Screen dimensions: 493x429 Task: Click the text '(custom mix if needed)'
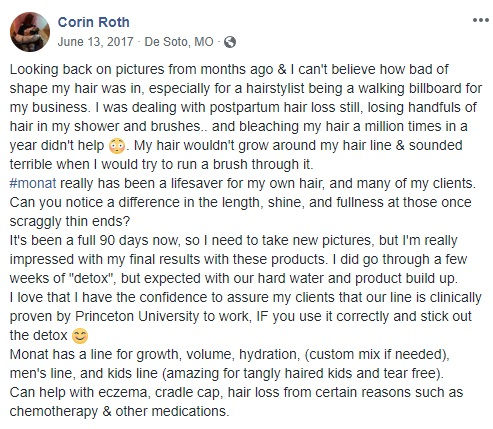[376, 355]
